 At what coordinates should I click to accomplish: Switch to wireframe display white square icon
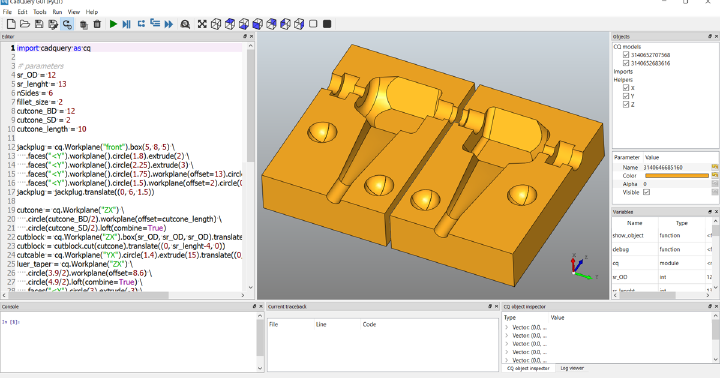(313, 24)
